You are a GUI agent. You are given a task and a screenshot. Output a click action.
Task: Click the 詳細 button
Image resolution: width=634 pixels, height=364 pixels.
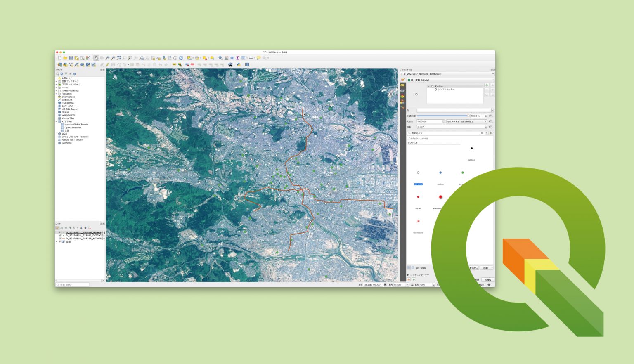coord(487,268)
